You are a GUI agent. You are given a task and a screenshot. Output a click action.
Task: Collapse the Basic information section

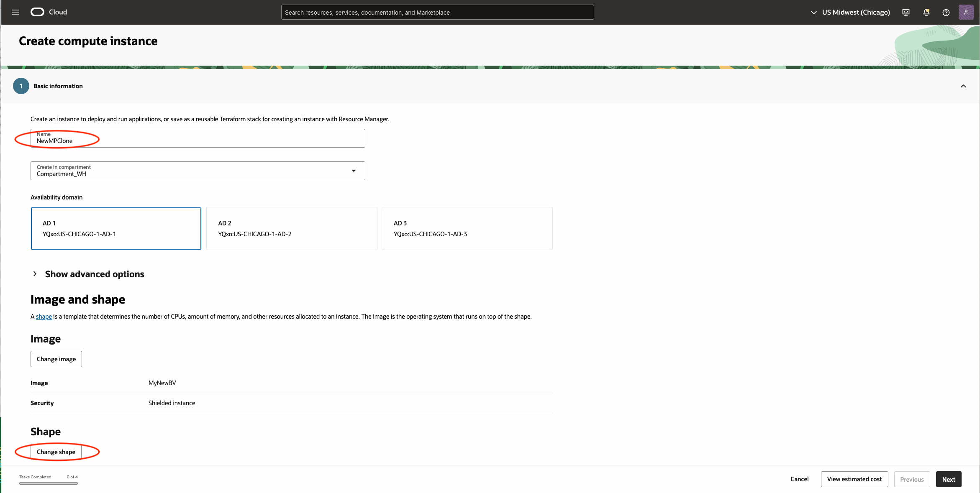pos(963,86)
